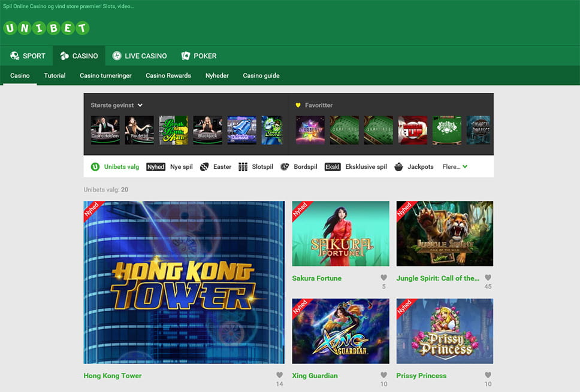Click the Live Casino chip icon

click(116, 56)
